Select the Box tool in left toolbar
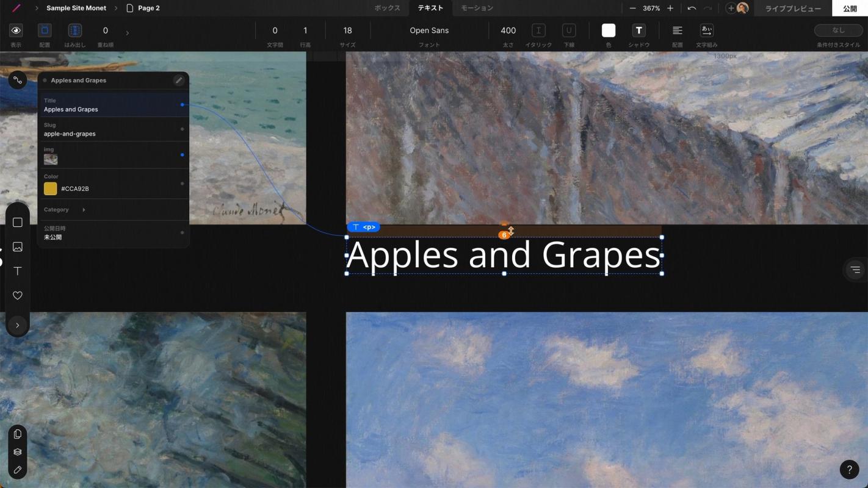This screenshot has width=868, height=488. 18,223
